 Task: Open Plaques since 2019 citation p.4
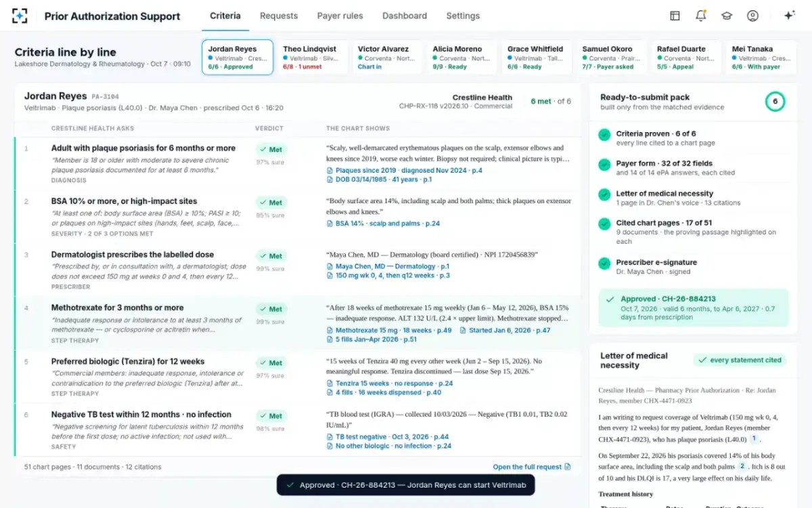404,171
